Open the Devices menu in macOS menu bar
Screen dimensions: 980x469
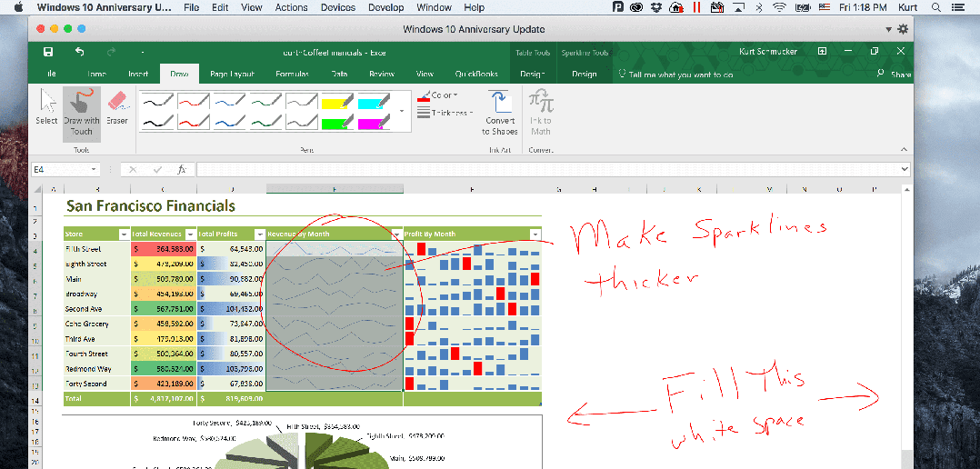click(338, 7)
